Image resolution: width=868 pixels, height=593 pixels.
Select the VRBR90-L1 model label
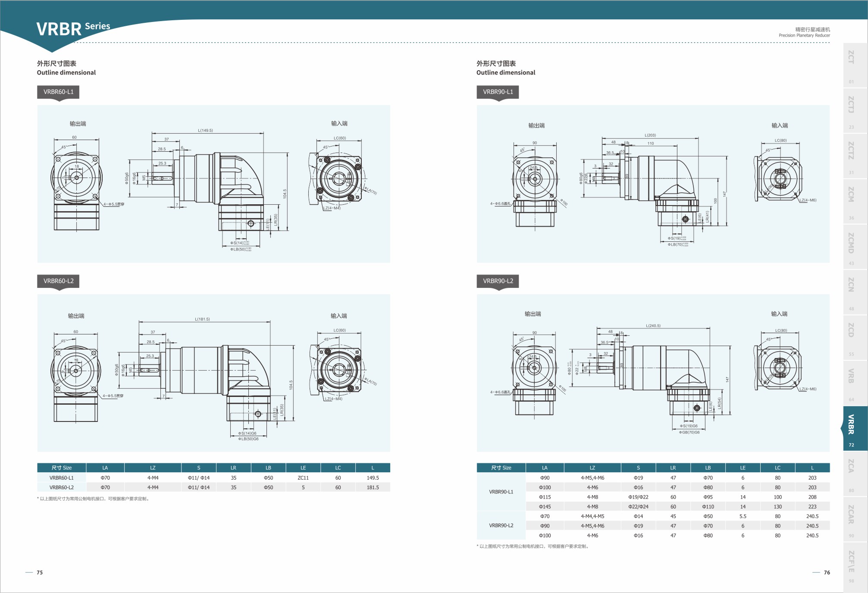(498, 92)
